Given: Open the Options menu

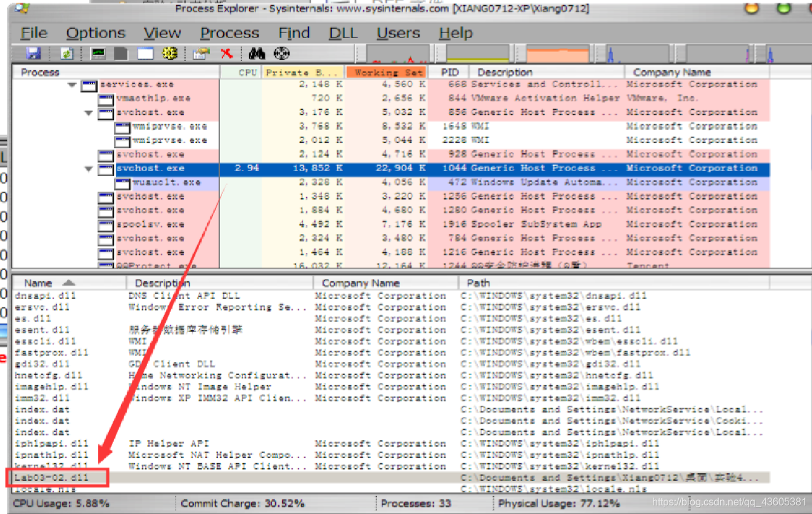Looking at the screenshot, I should [x=96, y=33].
